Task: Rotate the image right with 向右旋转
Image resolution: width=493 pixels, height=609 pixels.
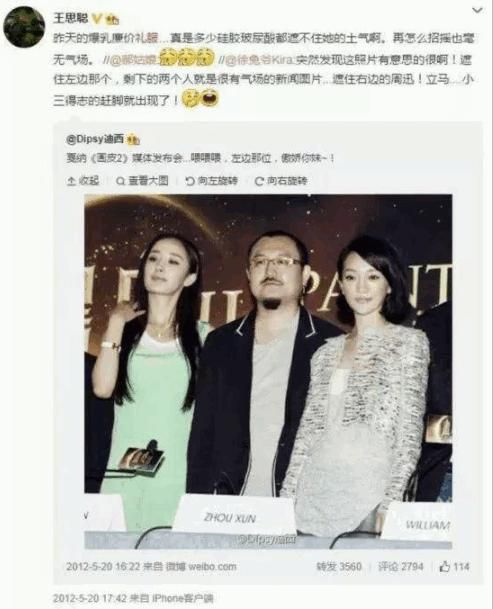Action: click(x=281, y=181)
